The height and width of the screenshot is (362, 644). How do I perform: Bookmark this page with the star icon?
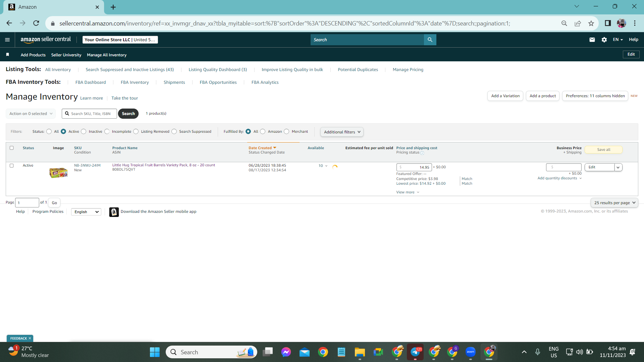tap(591, 23)
